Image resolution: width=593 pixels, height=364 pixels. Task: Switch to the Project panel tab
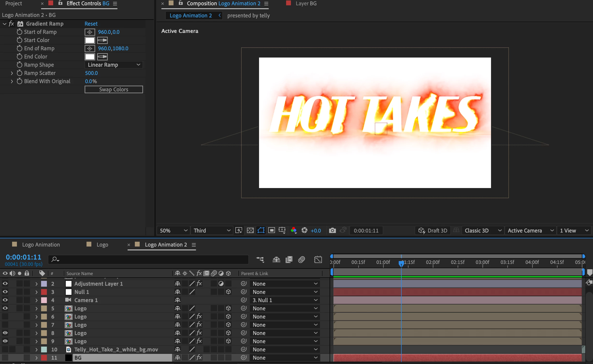point(14,3)
